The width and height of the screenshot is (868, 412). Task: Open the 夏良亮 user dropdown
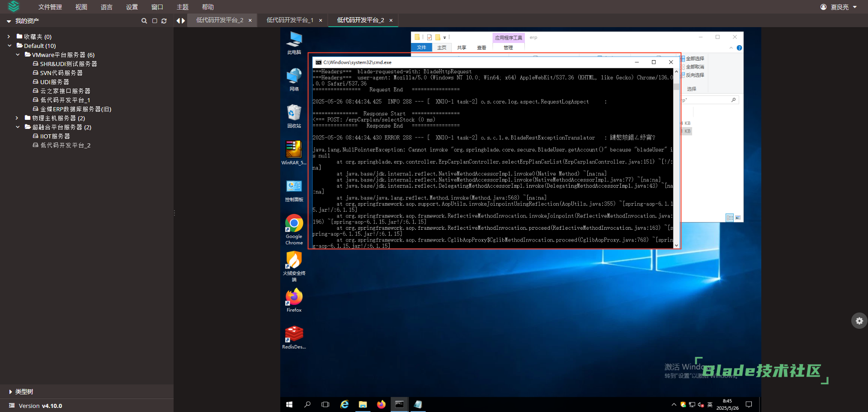839,7
